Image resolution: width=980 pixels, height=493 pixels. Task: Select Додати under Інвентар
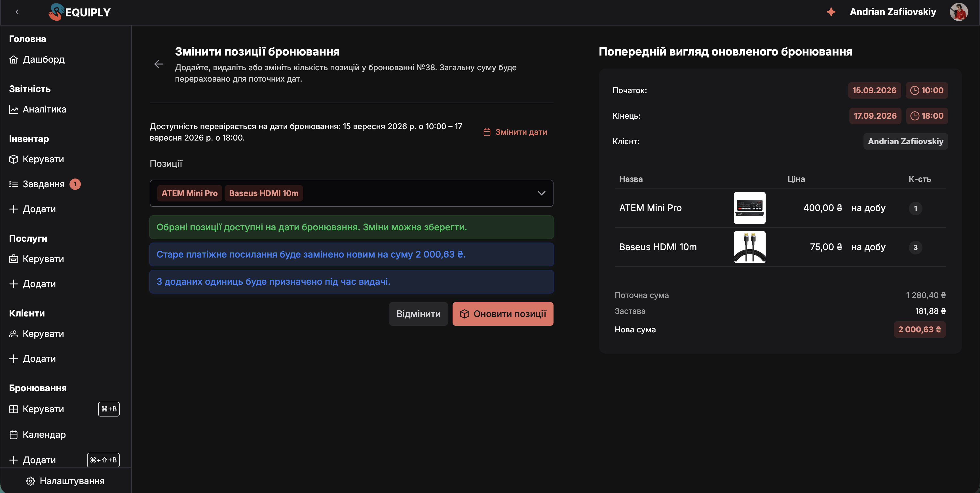pyautogui.click(x=33, y=209)
